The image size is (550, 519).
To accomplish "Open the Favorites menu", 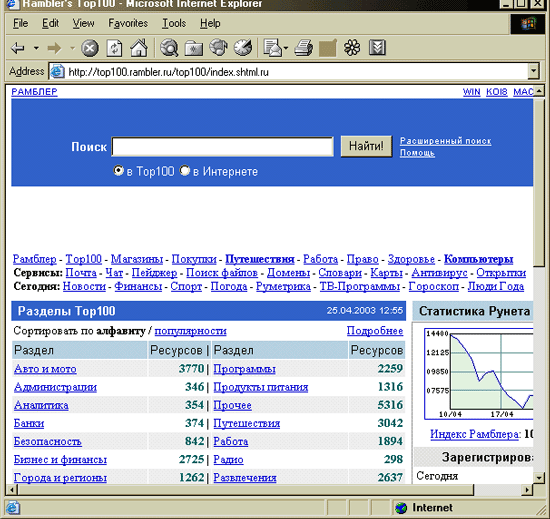I will [x=128, y=23].
